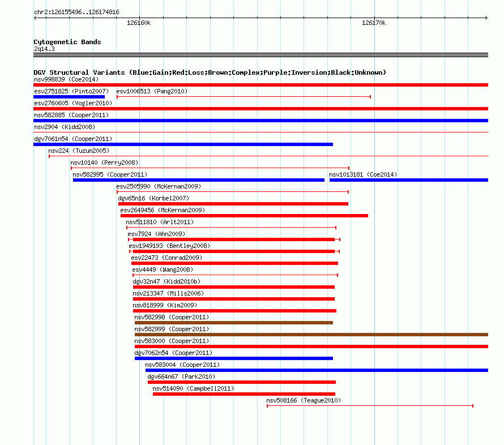This screenshot has height=445, width=504.
Task: Open nsv582995 (Cooper2011) variant label
Action: tap(110, 174)
